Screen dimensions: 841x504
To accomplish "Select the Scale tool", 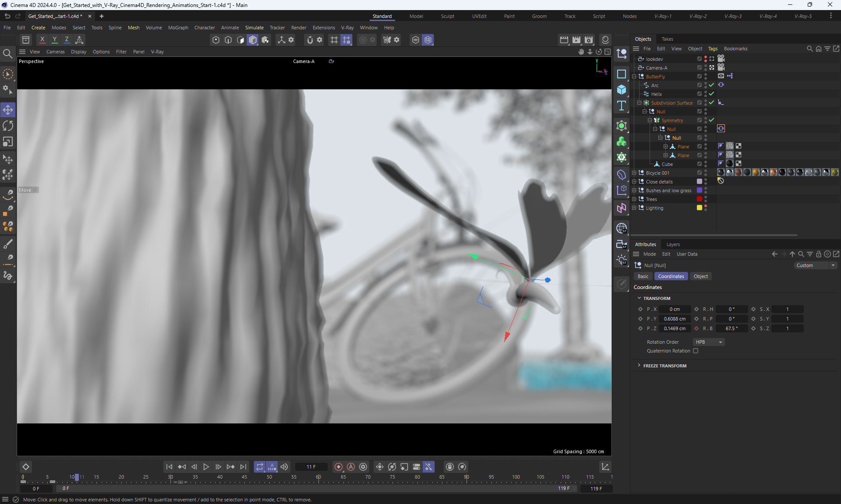I will [8, 142].
